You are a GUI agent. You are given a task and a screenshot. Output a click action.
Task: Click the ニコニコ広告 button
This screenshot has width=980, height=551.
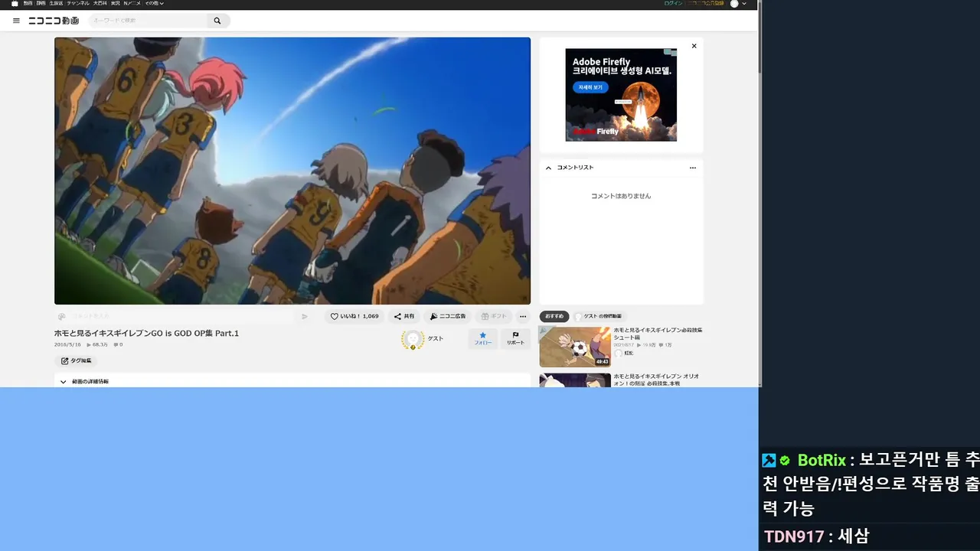(x=448, y=316)
